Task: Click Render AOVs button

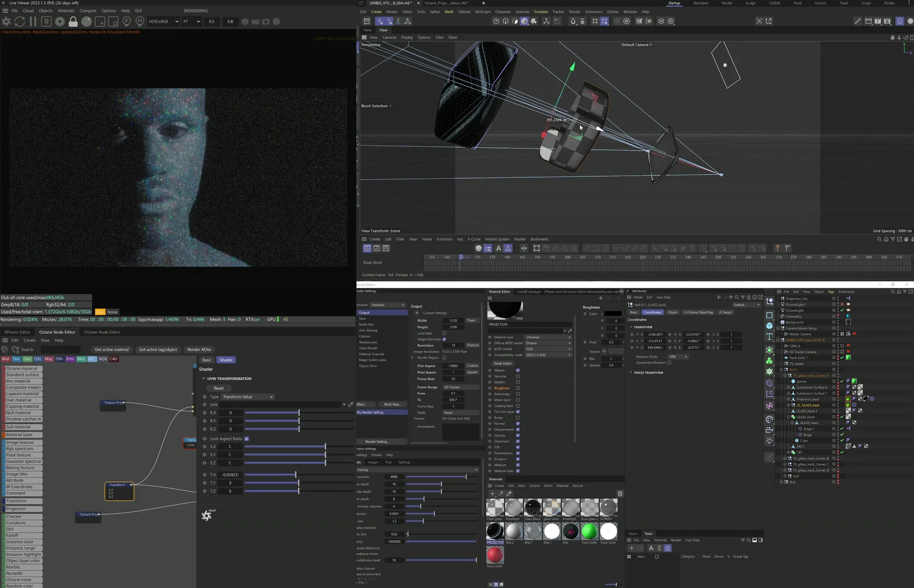Action: coord(199,349)
